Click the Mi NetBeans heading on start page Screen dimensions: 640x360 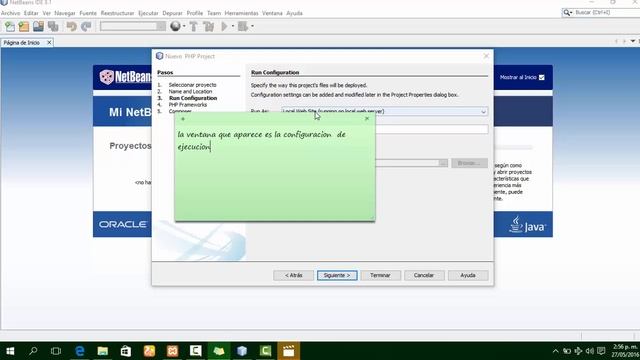130,112
